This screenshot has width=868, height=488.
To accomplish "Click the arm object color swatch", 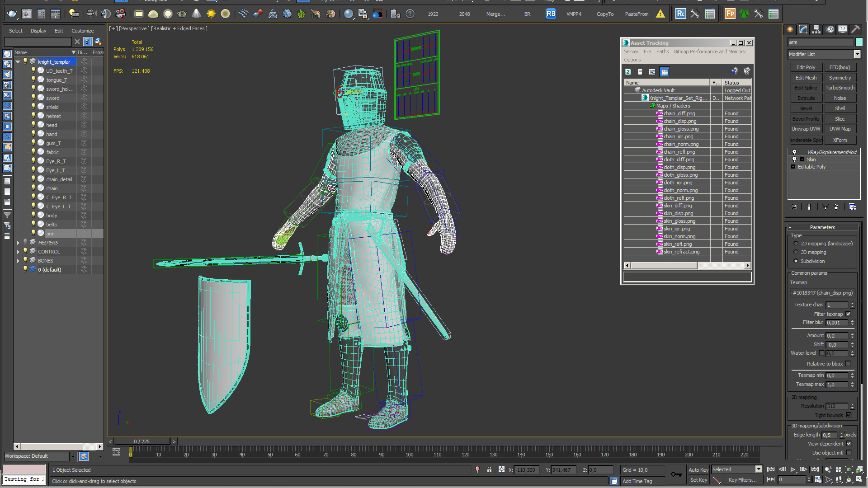I will tap(859, 42).
